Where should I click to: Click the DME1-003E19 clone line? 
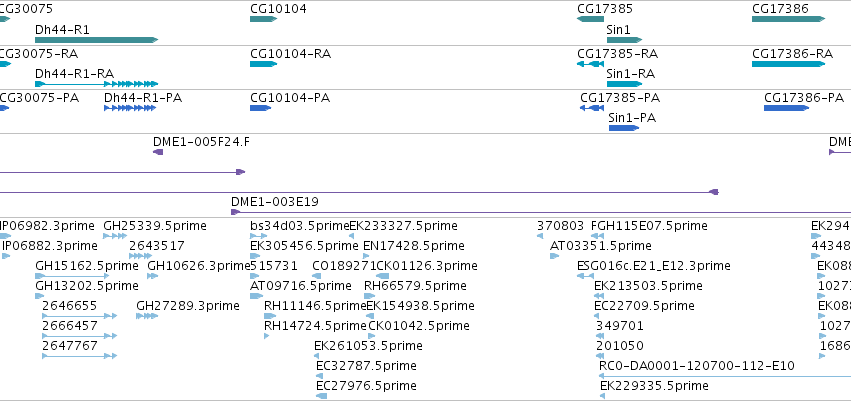tap(541, 212)
